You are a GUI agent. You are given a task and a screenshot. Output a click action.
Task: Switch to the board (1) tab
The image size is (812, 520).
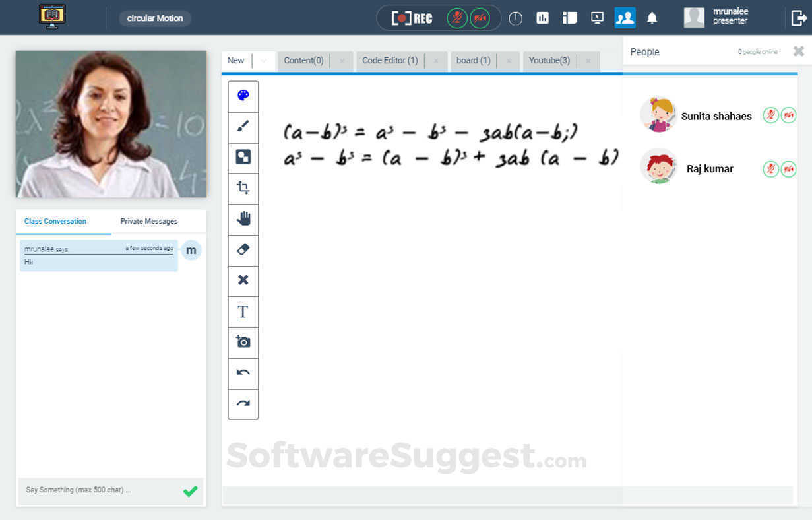(472, 60)
